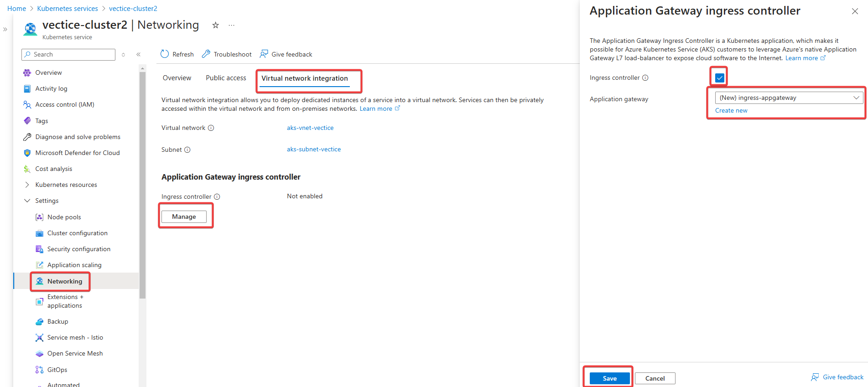Favorite the page with the star icon
Viewport: 868px width, 387px height.
(x=216, y=25)
